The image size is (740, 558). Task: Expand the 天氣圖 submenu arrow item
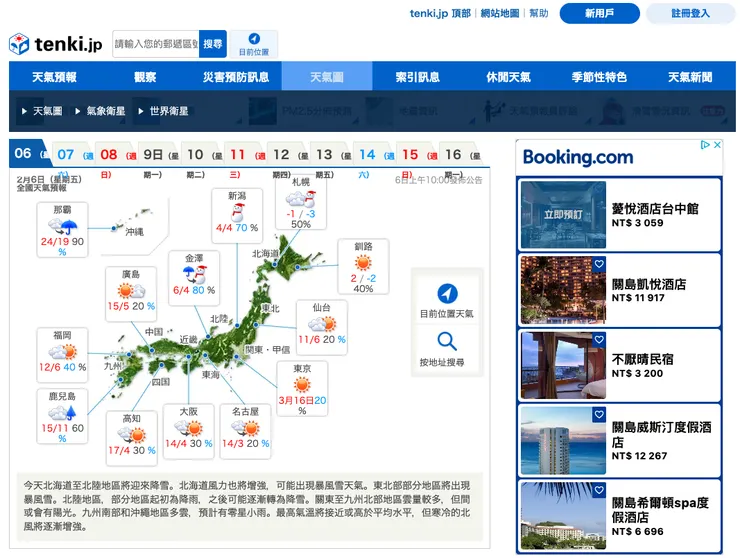point(42,111)
